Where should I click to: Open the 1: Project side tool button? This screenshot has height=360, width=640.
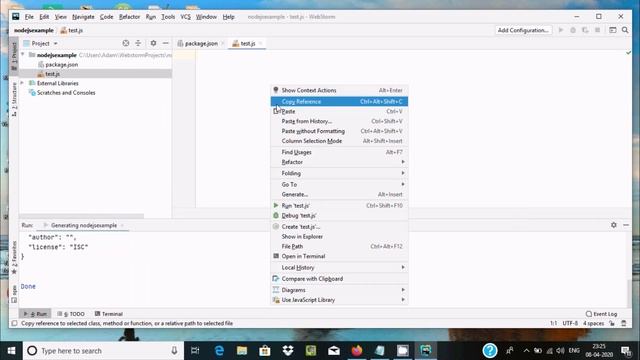tap(14, 56)
